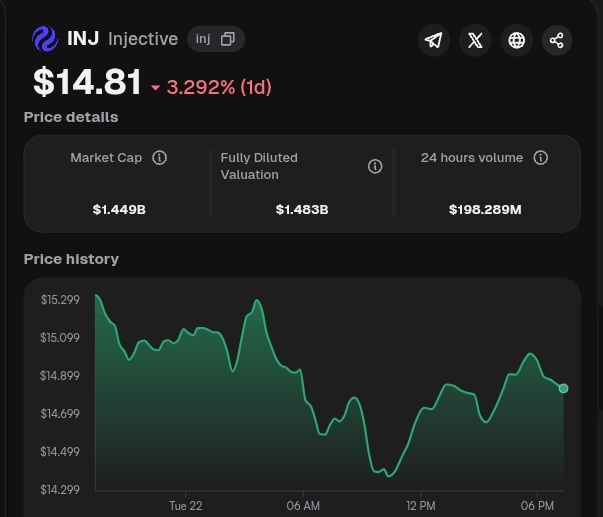Show Fully Diluted Valuation info icon
Screen dimensions: 603x517
click(x=375, y=166)
